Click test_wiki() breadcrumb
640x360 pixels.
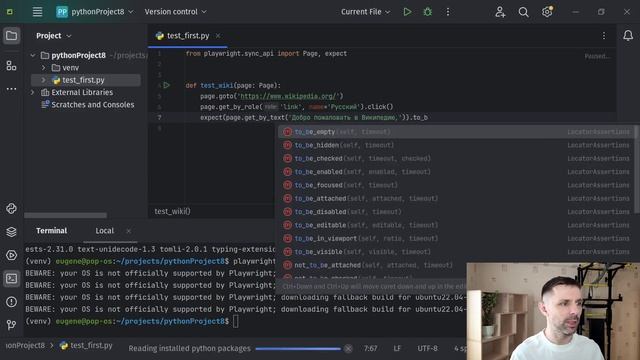pyautogui.click(x=172, y=211)
